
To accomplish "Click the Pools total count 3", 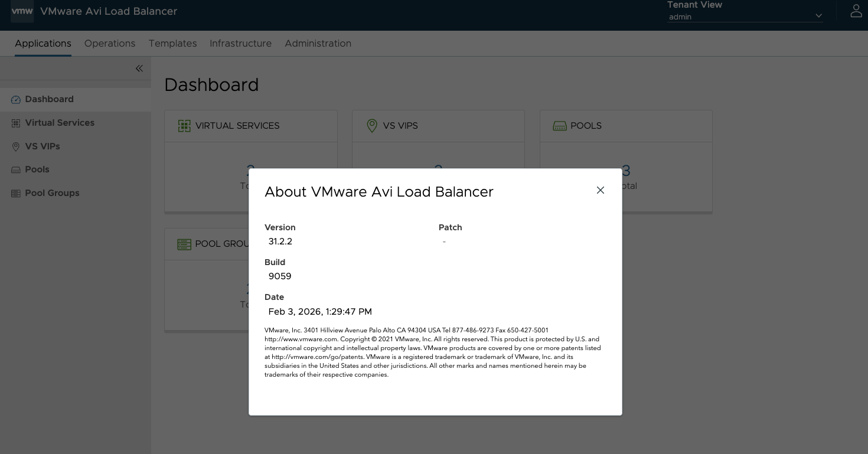I will (x=626, y=171).
